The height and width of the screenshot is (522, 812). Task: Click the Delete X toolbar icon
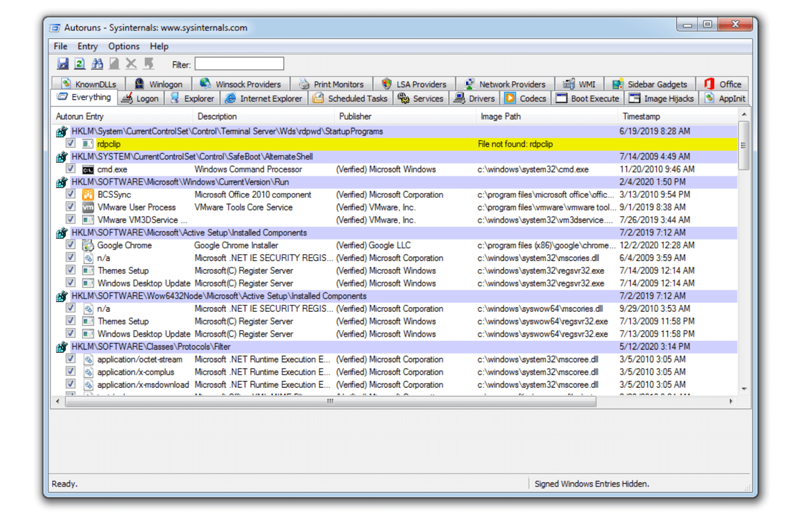[x=131, y=63]
